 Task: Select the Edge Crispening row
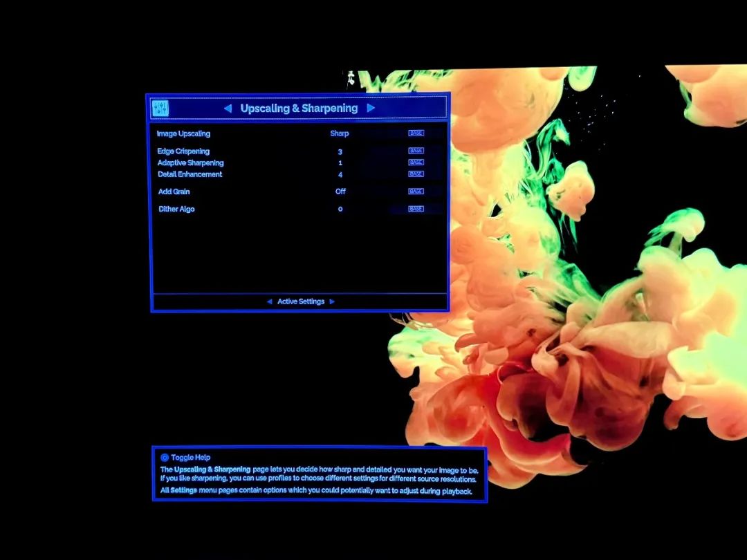tap(298, 151)
